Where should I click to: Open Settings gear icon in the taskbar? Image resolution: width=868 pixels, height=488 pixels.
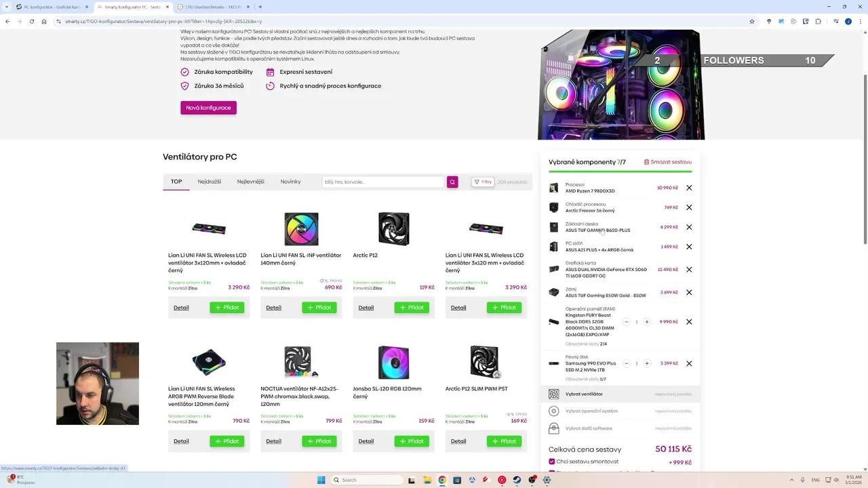tap(547, 480)
